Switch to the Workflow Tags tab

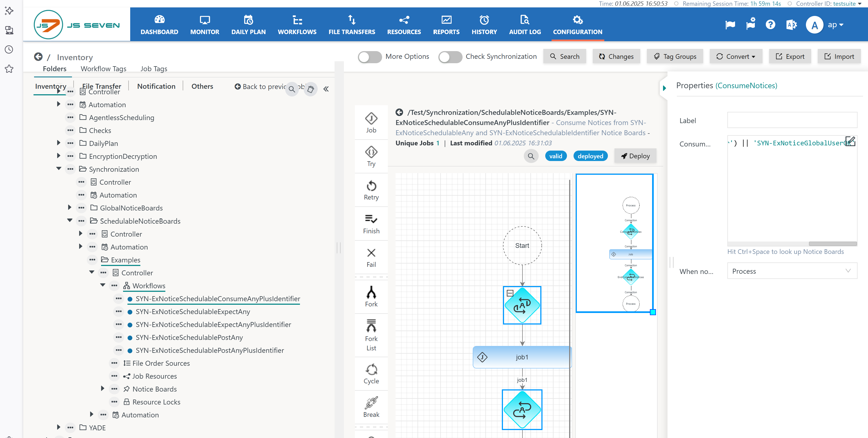click(x=104, y=69)
